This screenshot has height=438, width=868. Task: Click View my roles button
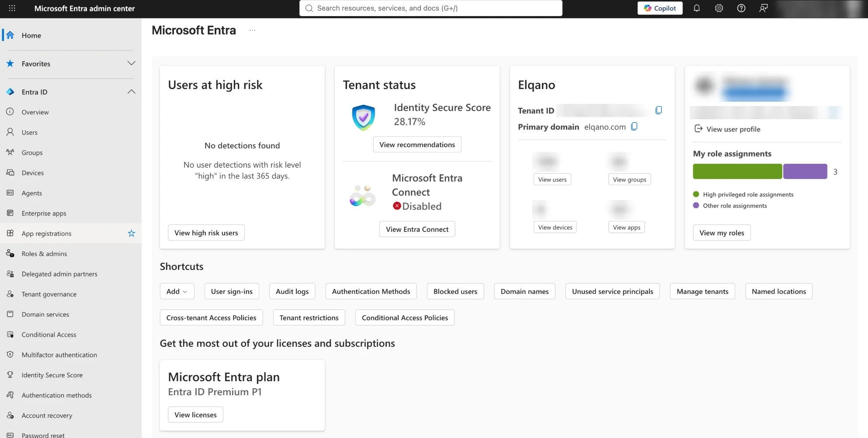(722, 233)
